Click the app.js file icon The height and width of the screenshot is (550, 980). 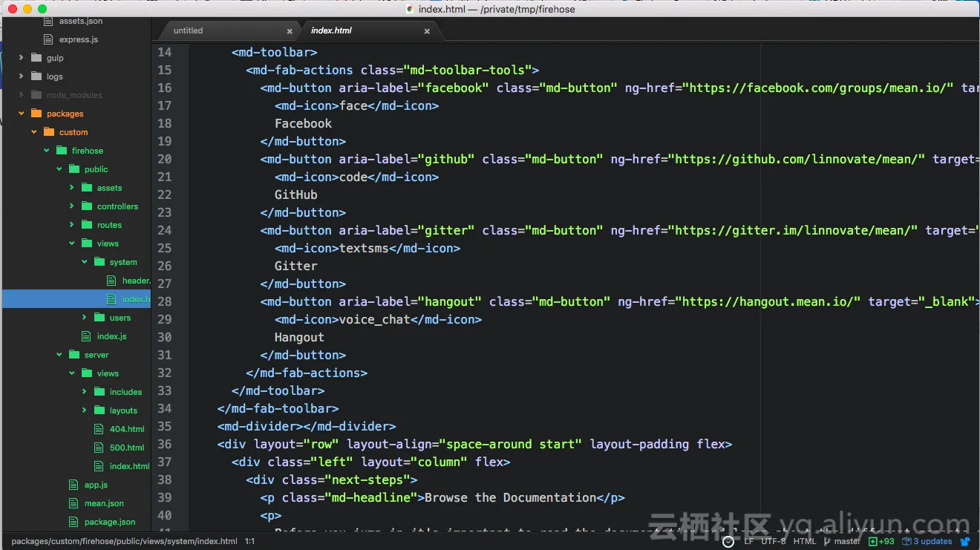tap(73, 485)
